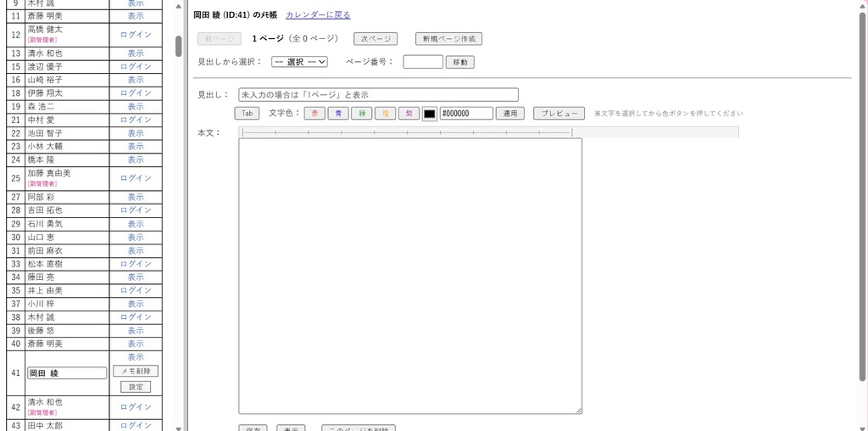The width and height of the screenshot is (868, 431).
Task: Click 表示 for 石川 勇気
Action: [x=136, y=224]
